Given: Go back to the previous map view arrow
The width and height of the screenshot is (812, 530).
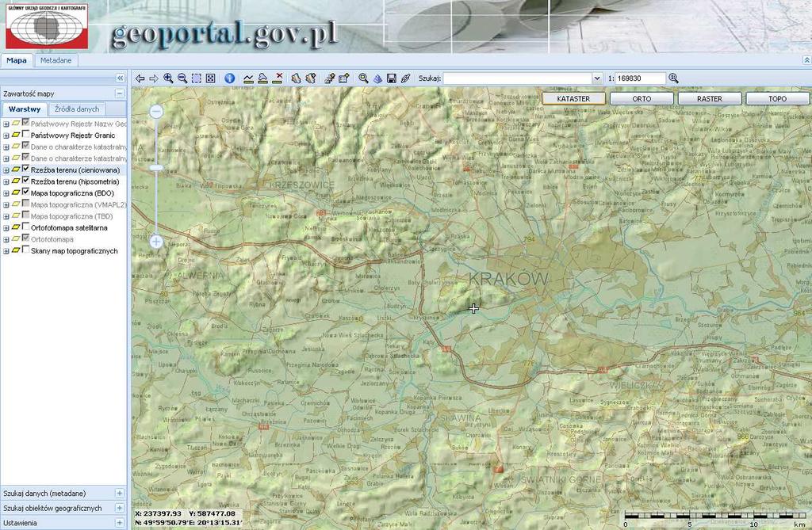Looking at the screenshot, I should tap(140, 78).
